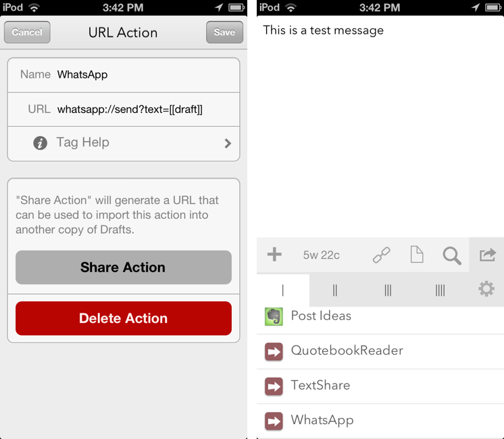Screen dimensions: 504x439
Task: Save the URL Action
Action: [x=224, y=32]
